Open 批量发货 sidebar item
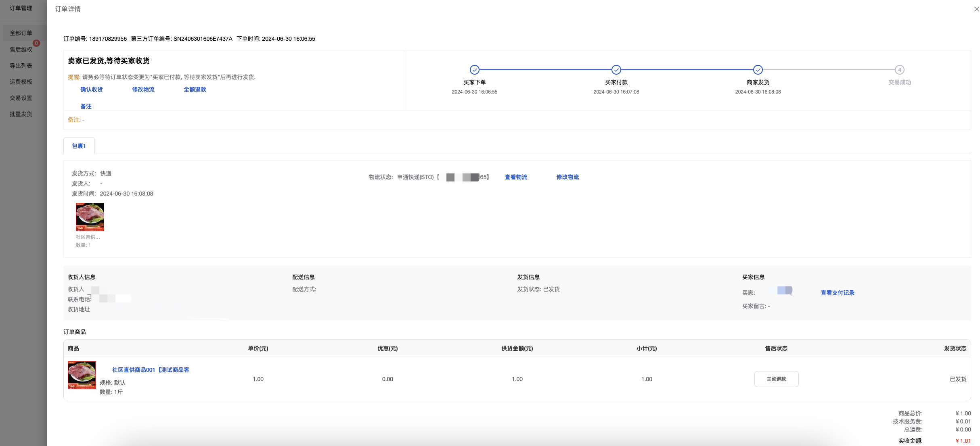This screenshot has width=980, height=446. pyautogui.click(x=21, y=114)
